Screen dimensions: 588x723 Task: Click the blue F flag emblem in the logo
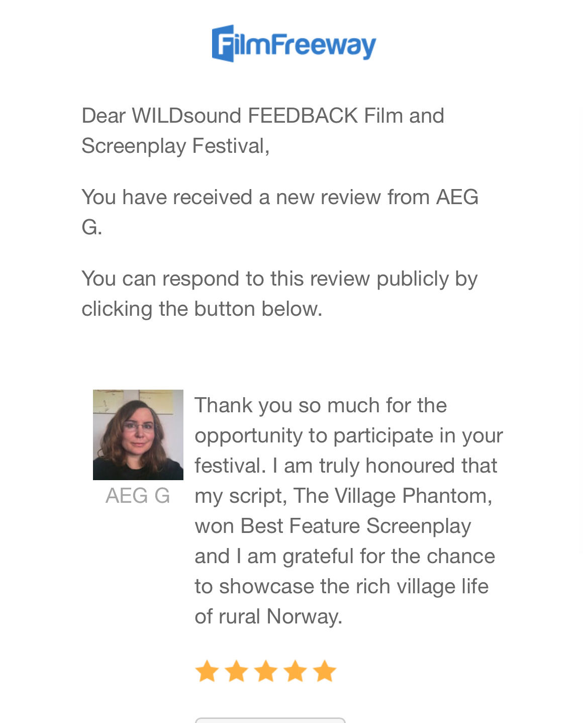click(x=223, y=43)
